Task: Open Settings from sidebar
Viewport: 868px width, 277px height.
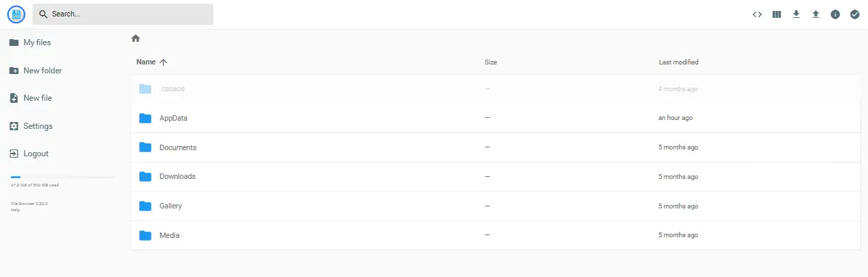Action: click(38, 126)
